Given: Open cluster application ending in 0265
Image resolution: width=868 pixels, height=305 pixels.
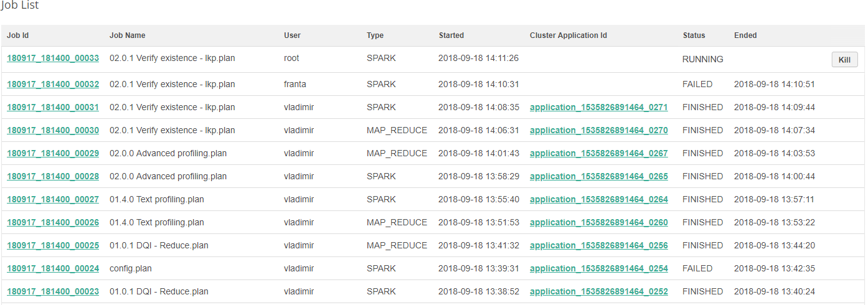Looking at the screenshot, I should pos(598,176).
